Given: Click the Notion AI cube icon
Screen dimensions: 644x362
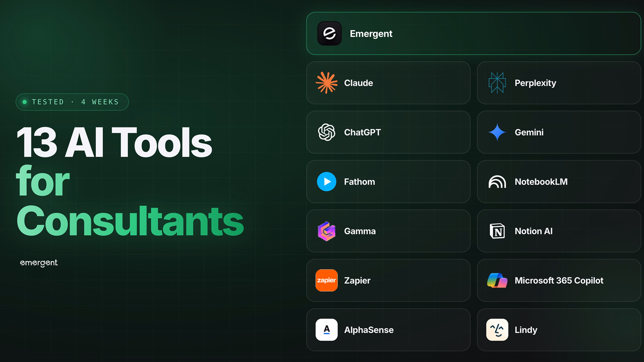Looking at the screenshot, I should 497,231.
